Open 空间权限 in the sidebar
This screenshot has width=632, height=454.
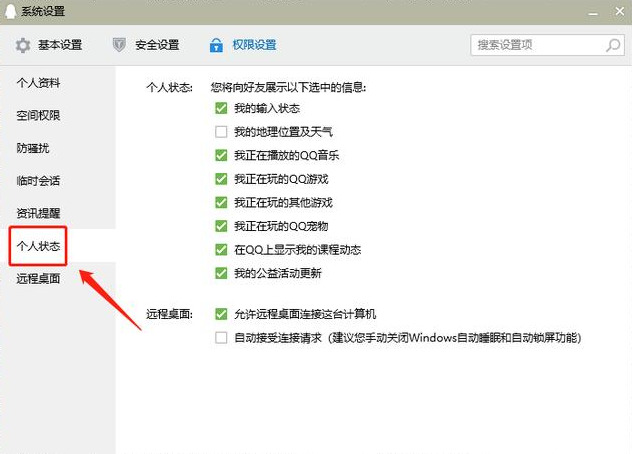[38, 116]
